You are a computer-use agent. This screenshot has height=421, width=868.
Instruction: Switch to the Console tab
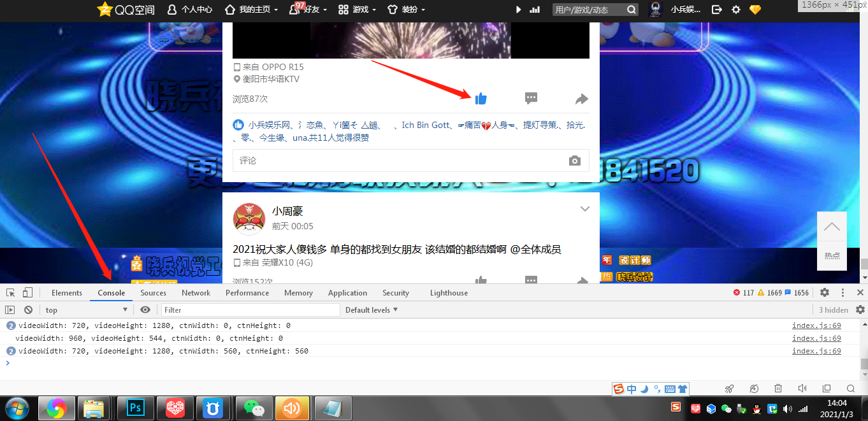[x=112, y=293]
